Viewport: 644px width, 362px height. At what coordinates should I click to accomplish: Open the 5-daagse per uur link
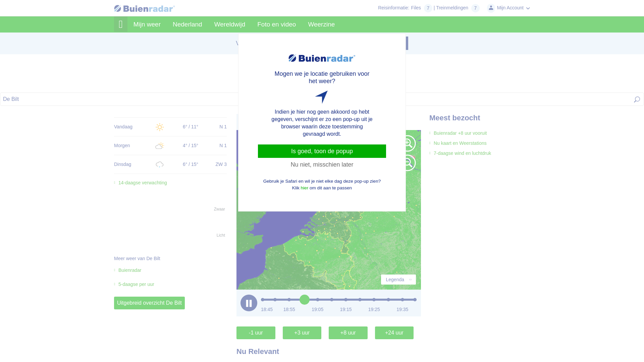coord(136,284)
